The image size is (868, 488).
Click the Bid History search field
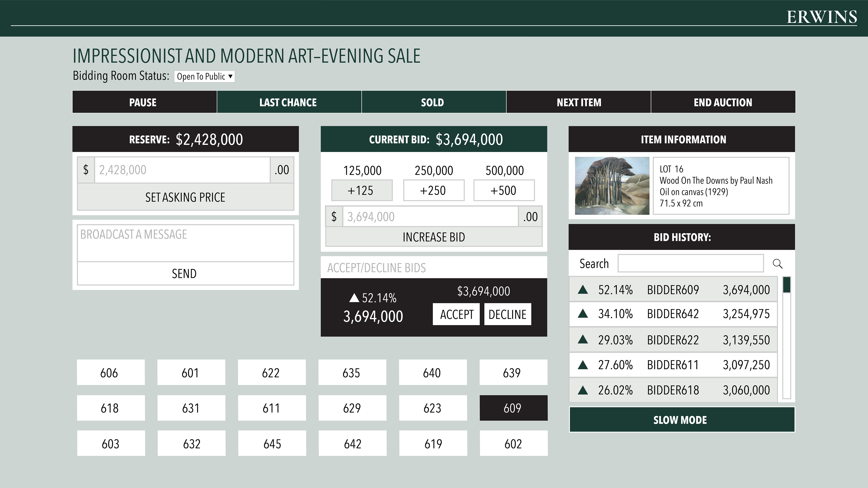690,263
